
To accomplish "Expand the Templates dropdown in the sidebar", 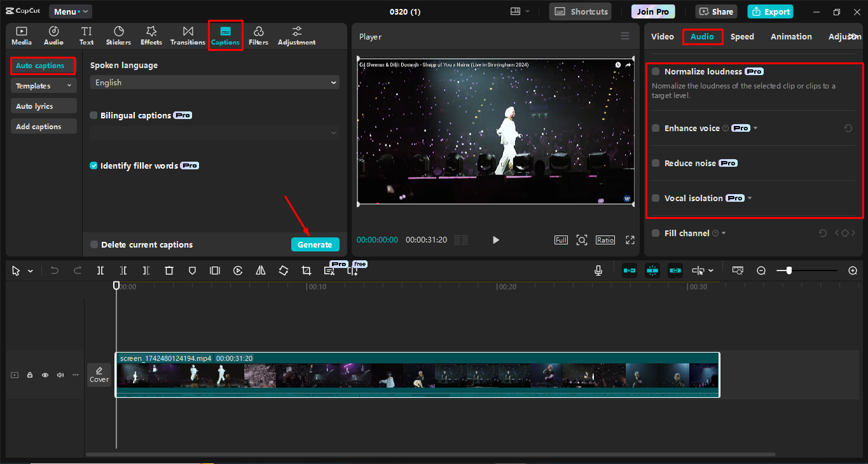I will [43, 85].
